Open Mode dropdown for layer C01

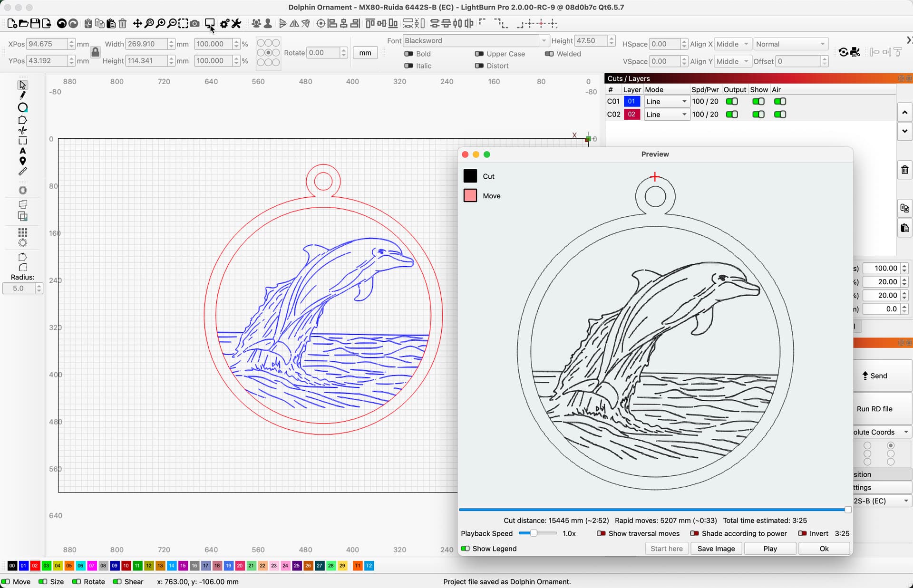pos(667,101)
